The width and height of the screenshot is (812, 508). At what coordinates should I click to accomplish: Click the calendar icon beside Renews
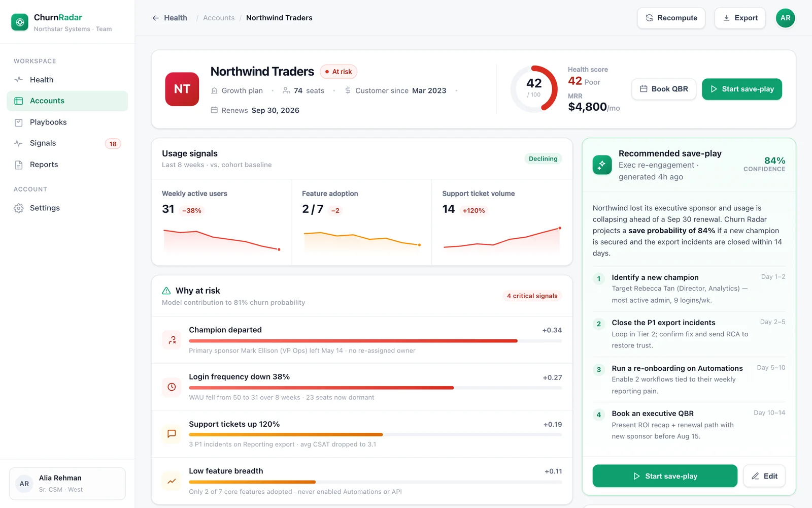[x=214, y=110]
